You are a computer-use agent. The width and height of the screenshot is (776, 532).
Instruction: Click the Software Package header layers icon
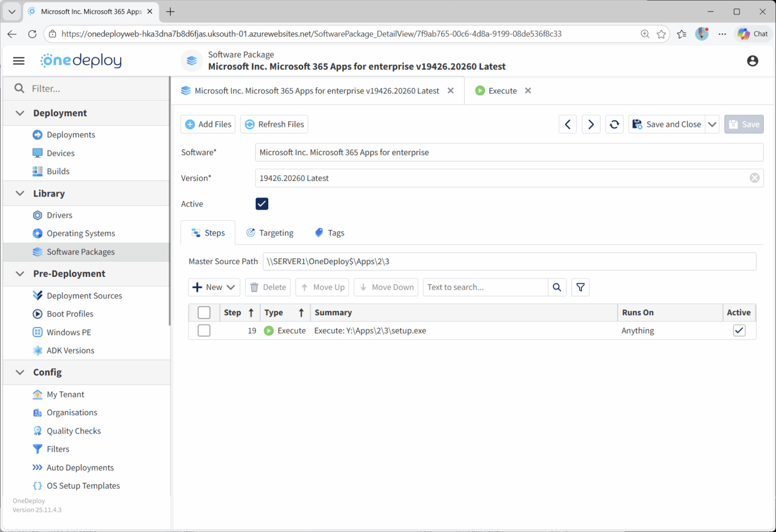pyautogui.click(x=191, y=61)
